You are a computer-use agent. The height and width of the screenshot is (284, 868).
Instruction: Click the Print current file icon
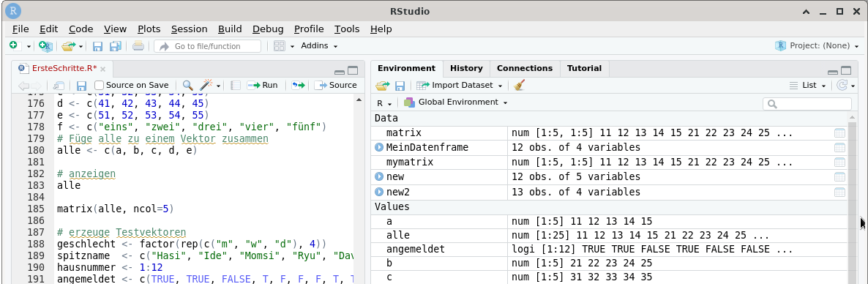138,46
